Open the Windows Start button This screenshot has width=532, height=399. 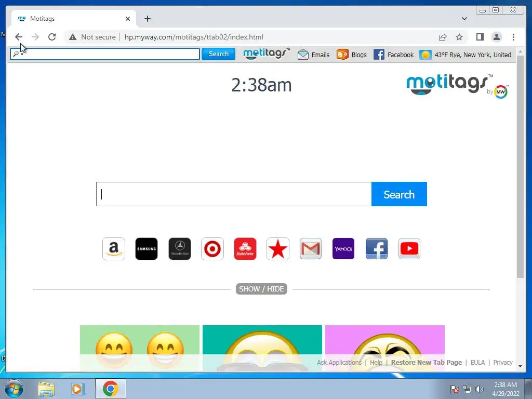14,389
